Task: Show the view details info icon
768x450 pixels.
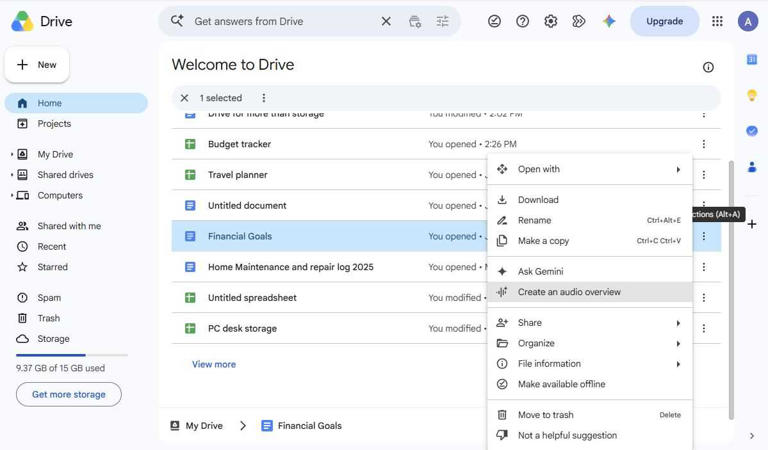Action: tap(708, 67)
